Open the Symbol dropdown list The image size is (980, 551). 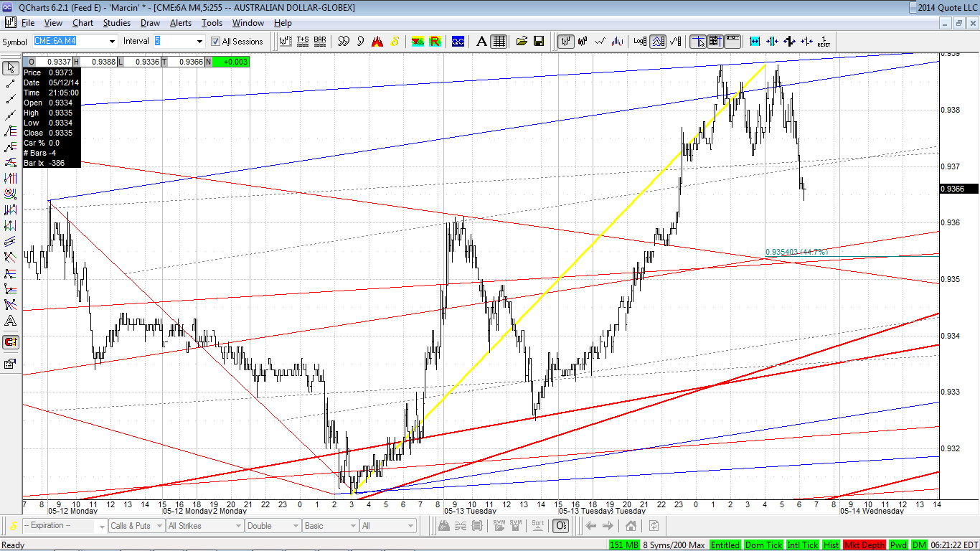[111, 42]
